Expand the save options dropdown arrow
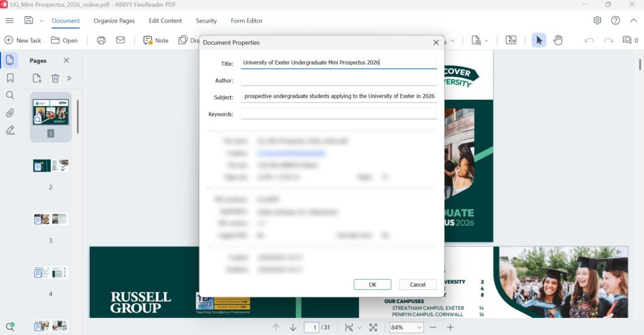 [41, 21]
